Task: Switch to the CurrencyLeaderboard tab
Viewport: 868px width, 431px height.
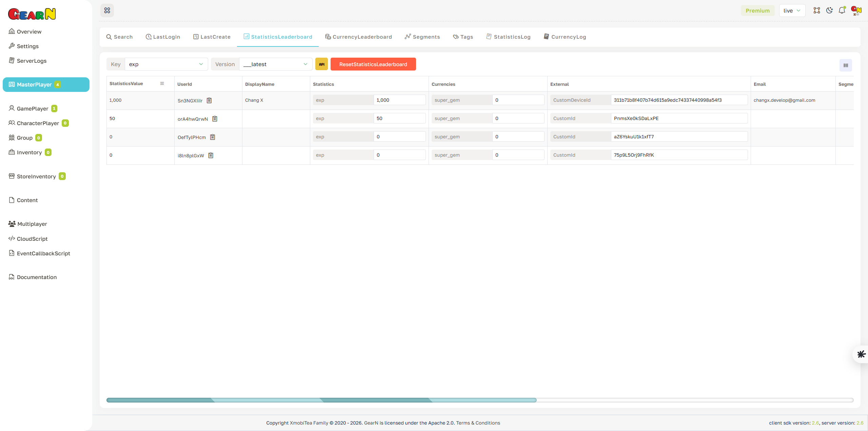Action: tap(358, 37)
